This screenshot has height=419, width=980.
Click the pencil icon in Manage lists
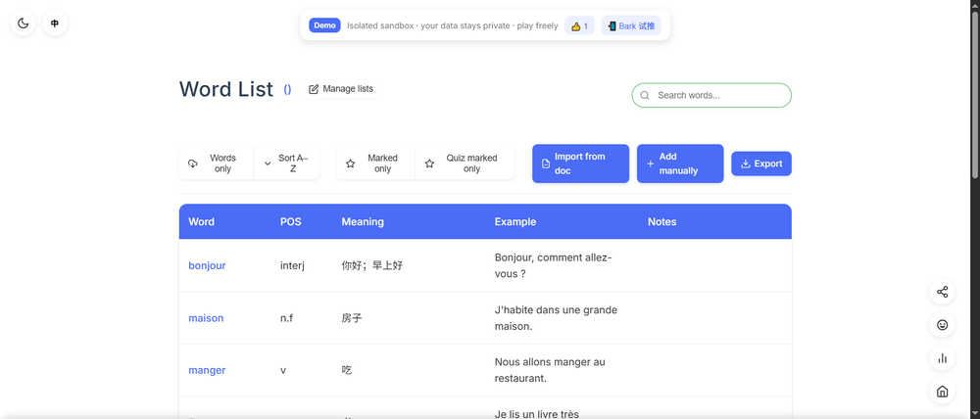[x=314, y=89]
